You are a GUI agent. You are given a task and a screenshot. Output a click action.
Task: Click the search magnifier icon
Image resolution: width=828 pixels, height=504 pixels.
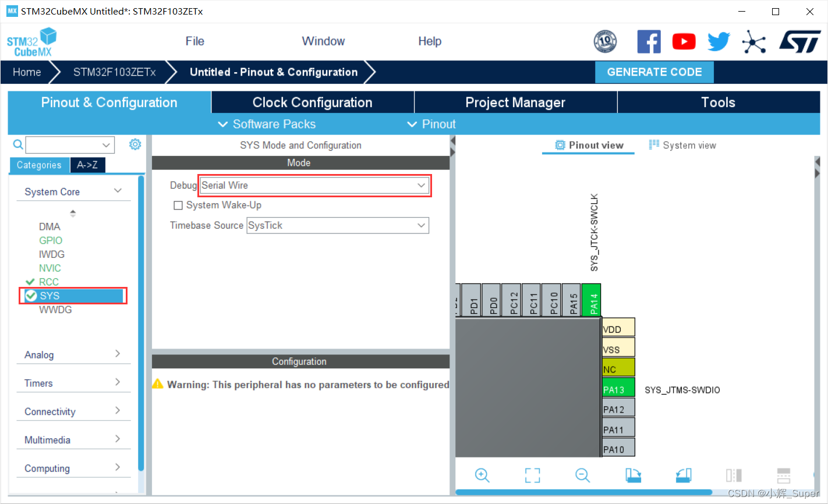(x=18, y=144)
